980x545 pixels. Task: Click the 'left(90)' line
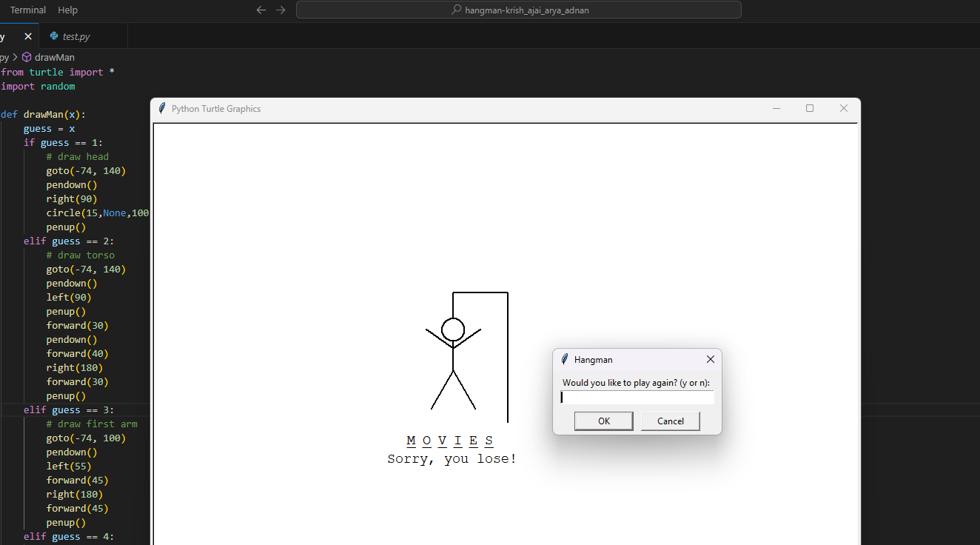point(69,297)
